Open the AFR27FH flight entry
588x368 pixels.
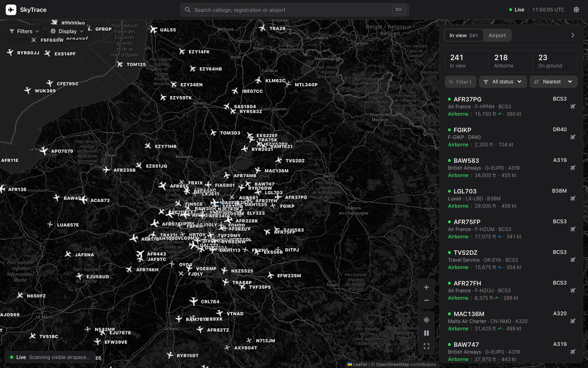click(x=511, y=290)
